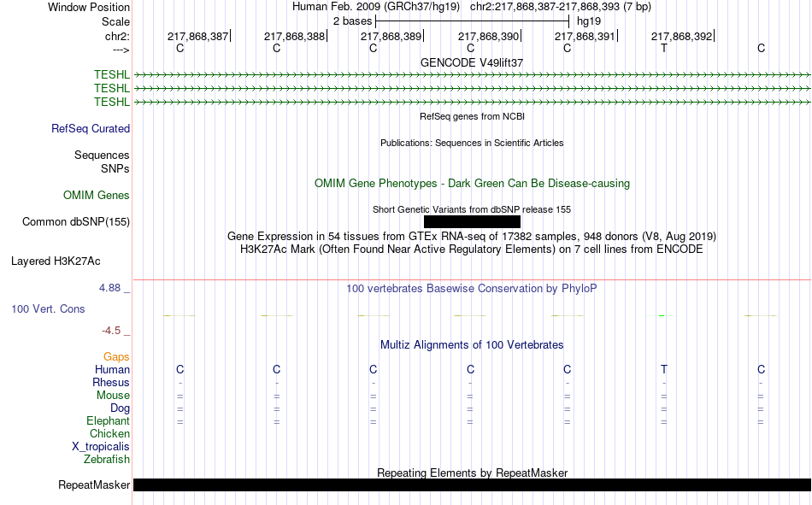Click the Scale label at left
The image size is (812, 505).
(x=116, y=21)
